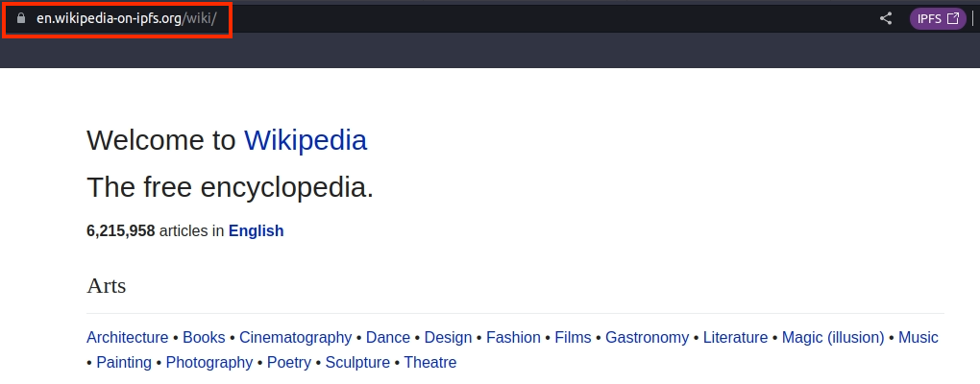Open the Books article
Image resolution: width=980 pixels, height=384 pixels.
click(204, 338)
